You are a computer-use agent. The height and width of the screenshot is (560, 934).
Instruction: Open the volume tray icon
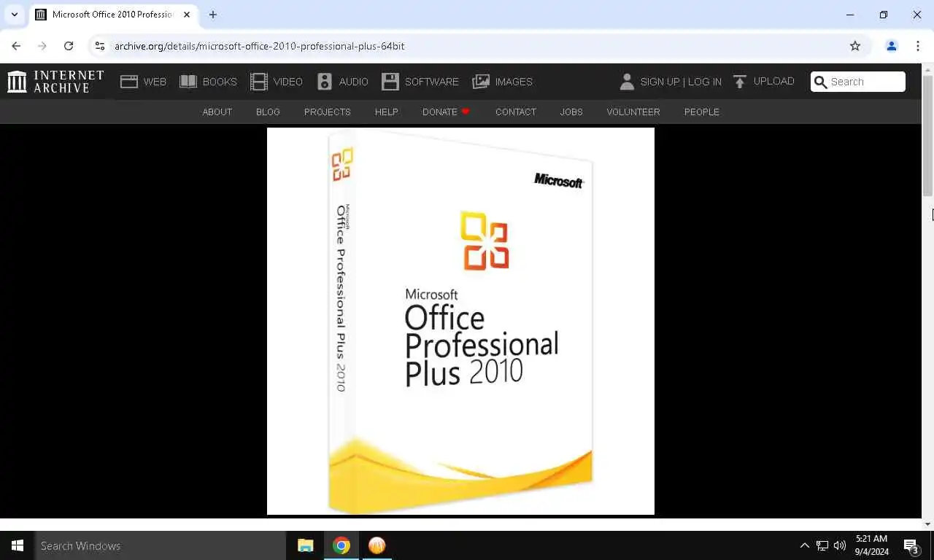click(840, 545)
